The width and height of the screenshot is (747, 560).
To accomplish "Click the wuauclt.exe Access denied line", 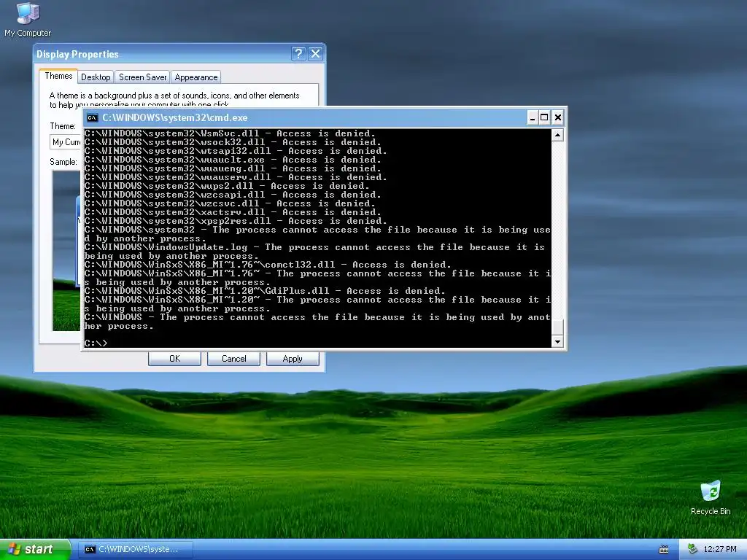I will pos(233,160).
